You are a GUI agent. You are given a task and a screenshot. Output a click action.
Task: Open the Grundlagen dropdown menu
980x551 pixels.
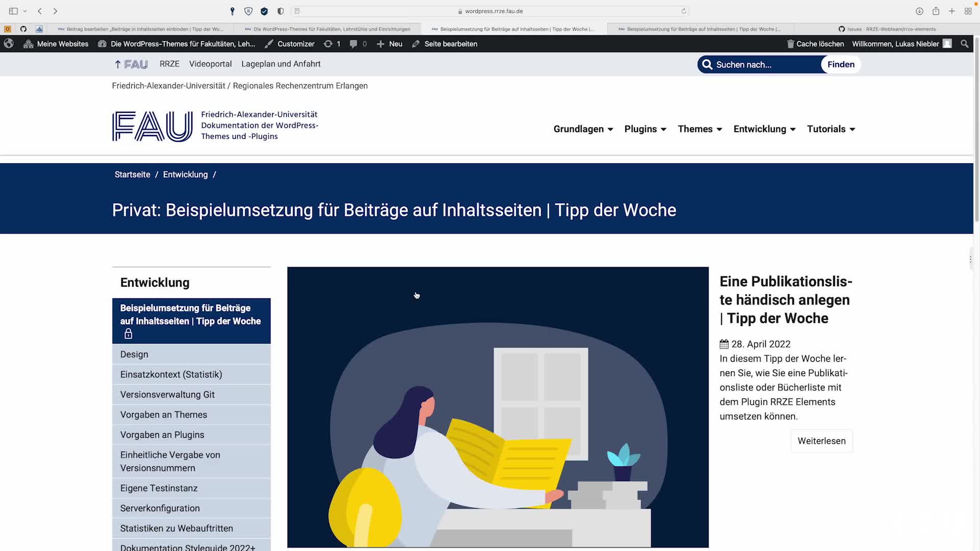pyautogui.click(x=583, y=129)
